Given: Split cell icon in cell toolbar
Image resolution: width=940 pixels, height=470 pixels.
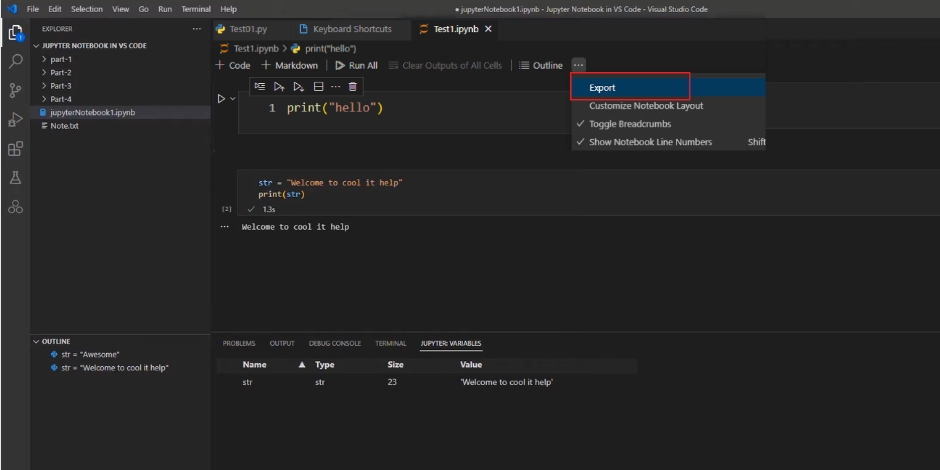Looking at the screenshot, I should 319,87.
